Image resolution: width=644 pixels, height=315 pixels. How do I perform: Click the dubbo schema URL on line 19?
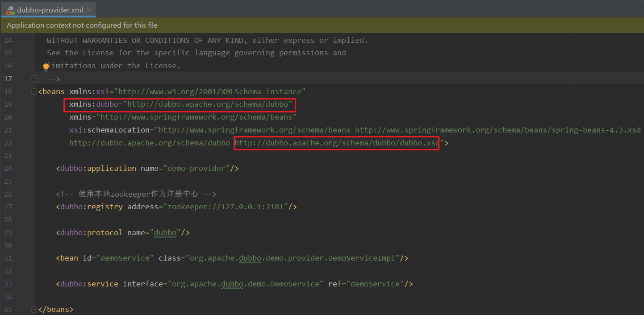(208, 104)
